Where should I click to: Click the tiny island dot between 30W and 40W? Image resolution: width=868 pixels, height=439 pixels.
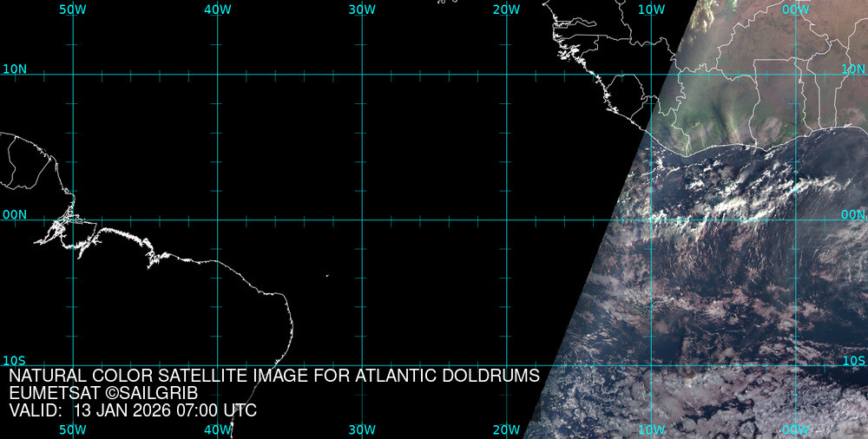click(x=327, y=276)
